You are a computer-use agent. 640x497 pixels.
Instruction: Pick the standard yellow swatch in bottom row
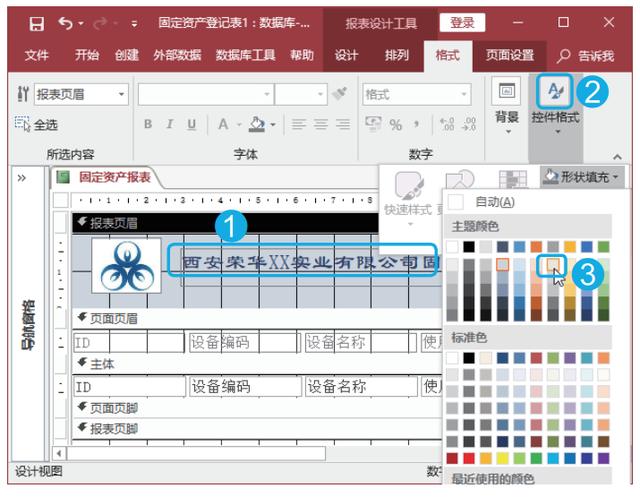pos(502,458)
